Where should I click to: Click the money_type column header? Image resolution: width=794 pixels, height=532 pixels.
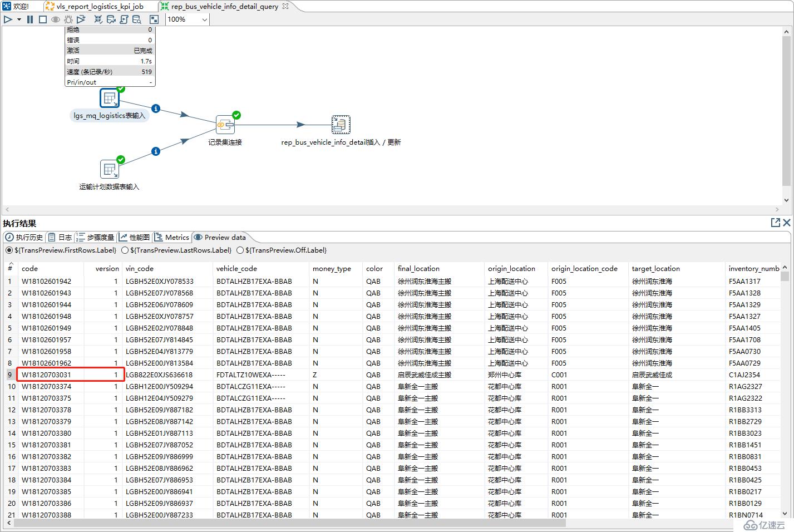pos(336,268)
